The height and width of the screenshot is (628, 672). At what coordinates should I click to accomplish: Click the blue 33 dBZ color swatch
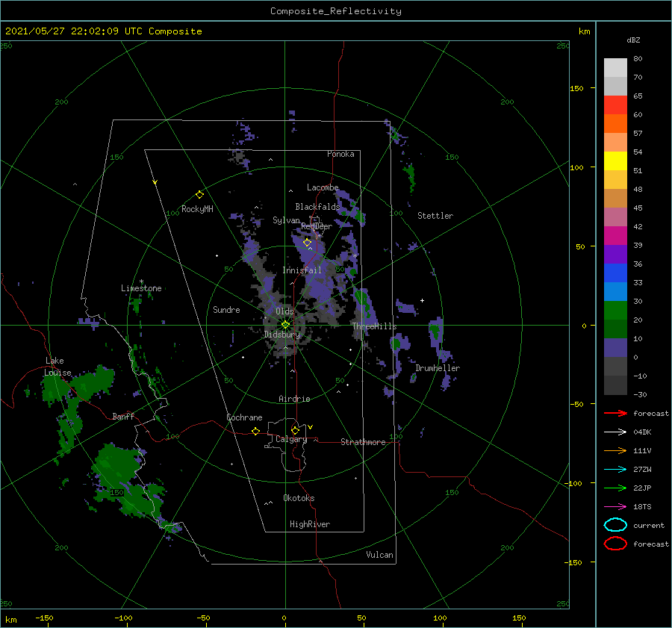[615, 273]
